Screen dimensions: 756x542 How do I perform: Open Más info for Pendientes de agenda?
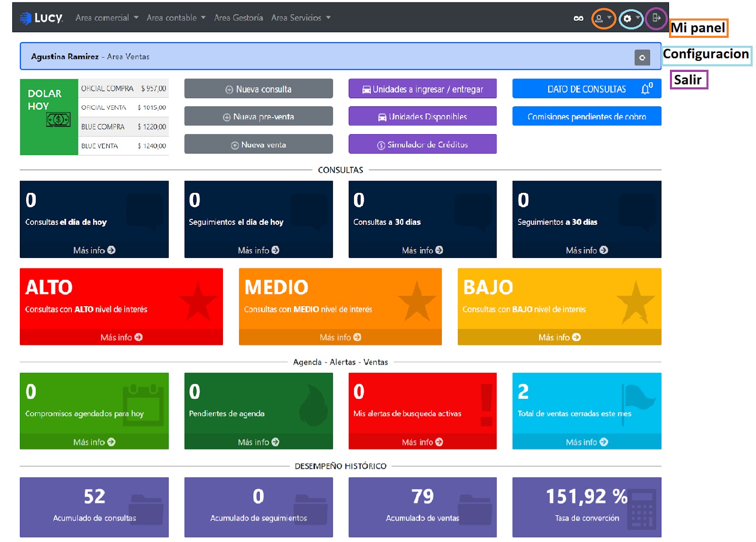(x=258, y=442)
